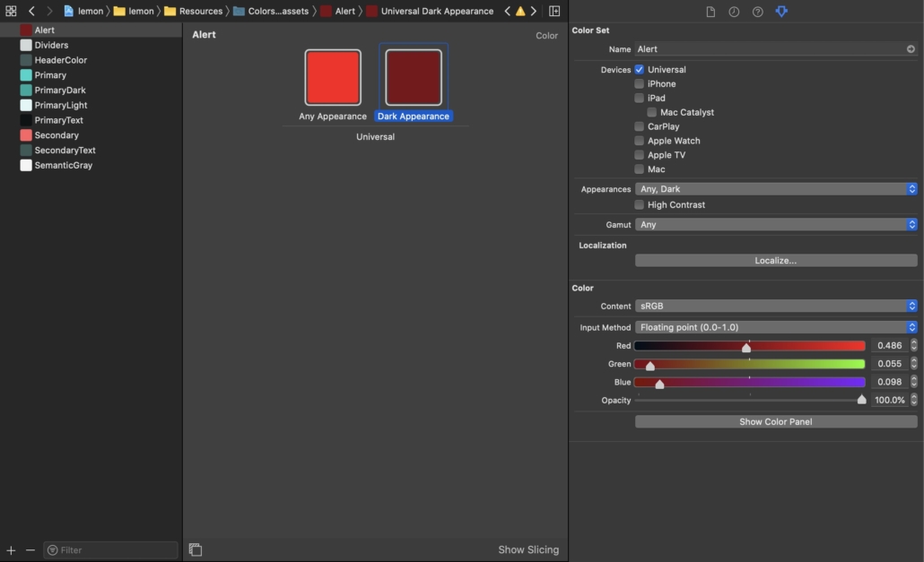Image resolution: width=924 pixels, height=562 pixels.
Task: Select PrimaryDark in the asset list
Action: point(60,91)
